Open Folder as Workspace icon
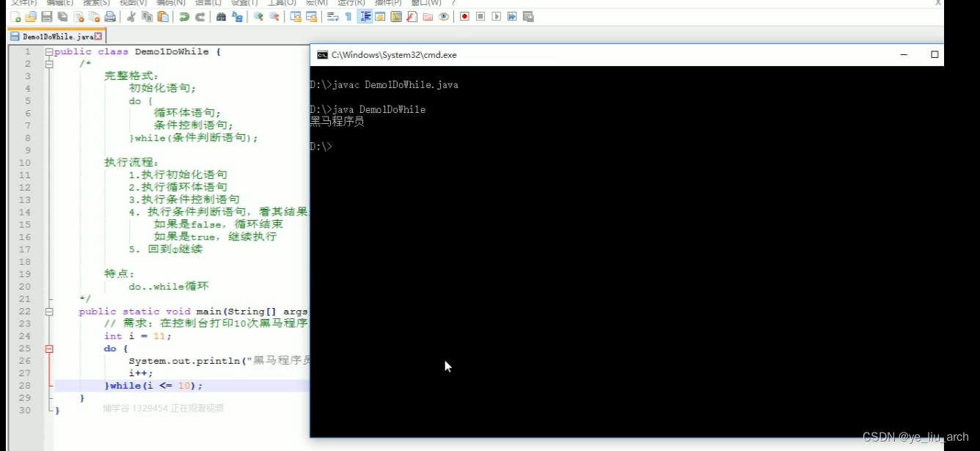Image resolution: width=980 pixels, height=451 pixels. tap(428, 16)
